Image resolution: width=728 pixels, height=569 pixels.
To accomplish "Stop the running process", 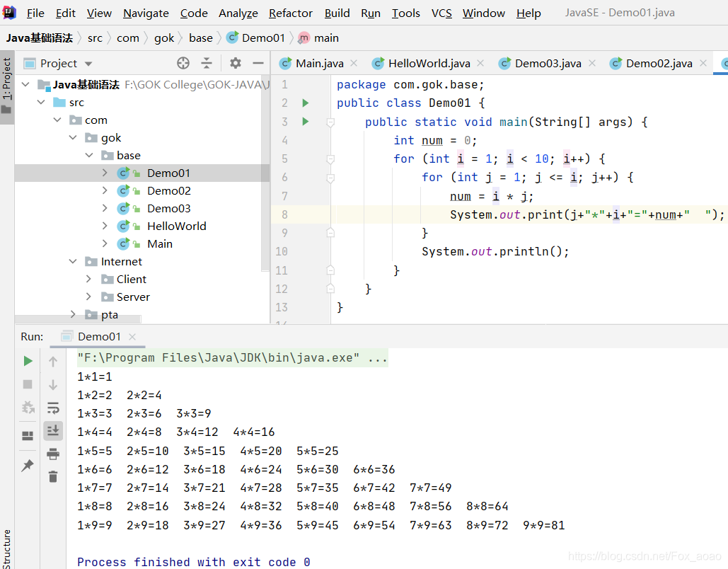I will [28, 384].
